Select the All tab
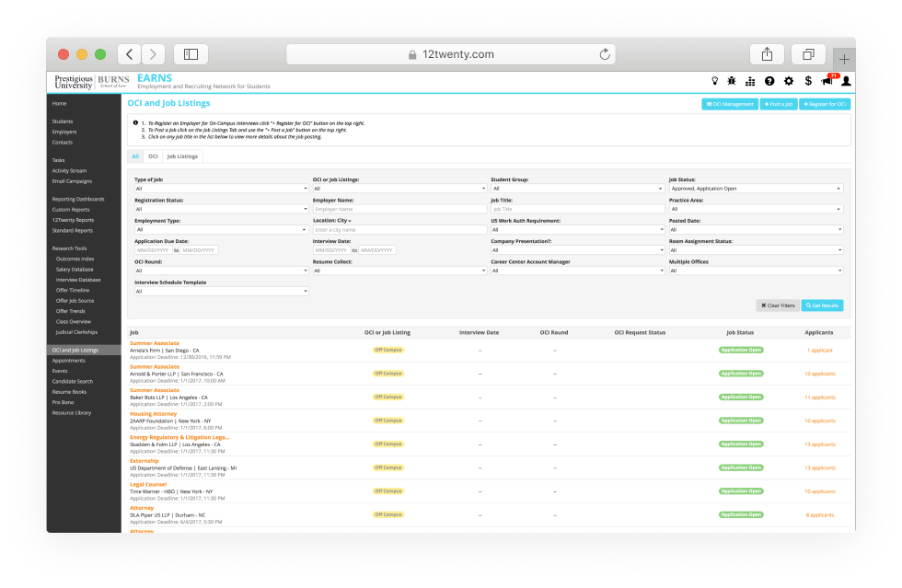Viewport: 902px width, 588px height. (x=135, y=156)
